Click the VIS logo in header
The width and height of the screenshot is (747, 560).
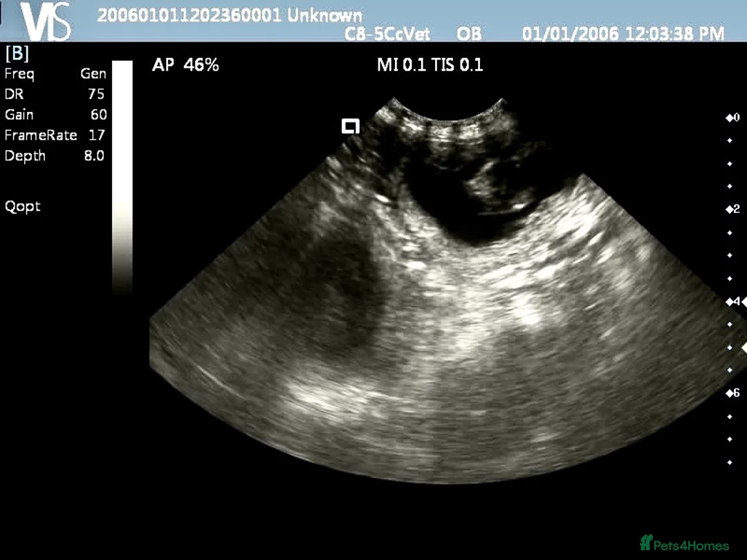46,21
